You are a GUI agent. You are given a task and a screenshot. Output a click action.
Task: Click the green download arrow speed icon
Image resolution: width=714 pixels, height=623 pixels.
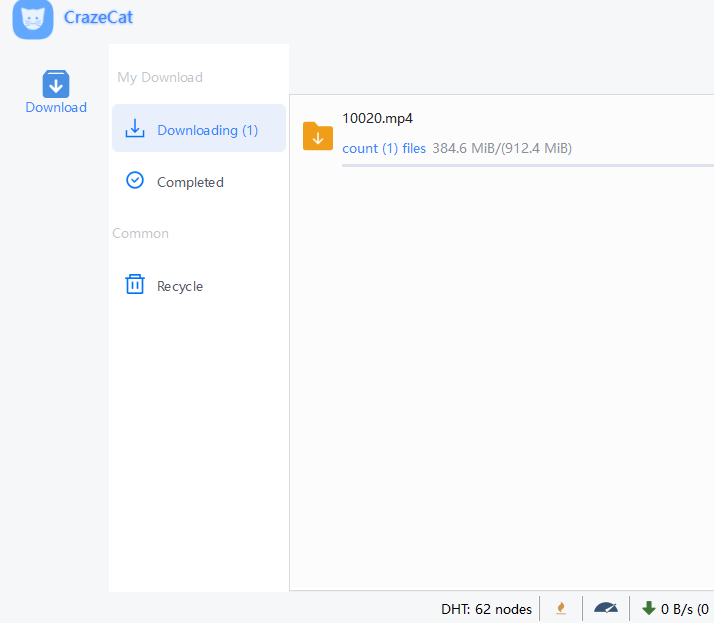[x=648, y=608]
